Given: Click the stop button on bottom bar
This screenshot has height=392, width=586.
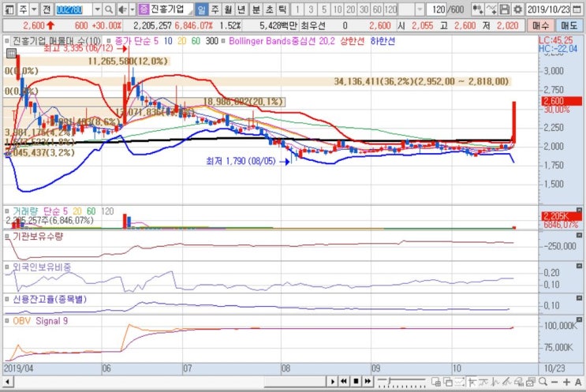Looking at the screenshot, I should tap(356, 382).
